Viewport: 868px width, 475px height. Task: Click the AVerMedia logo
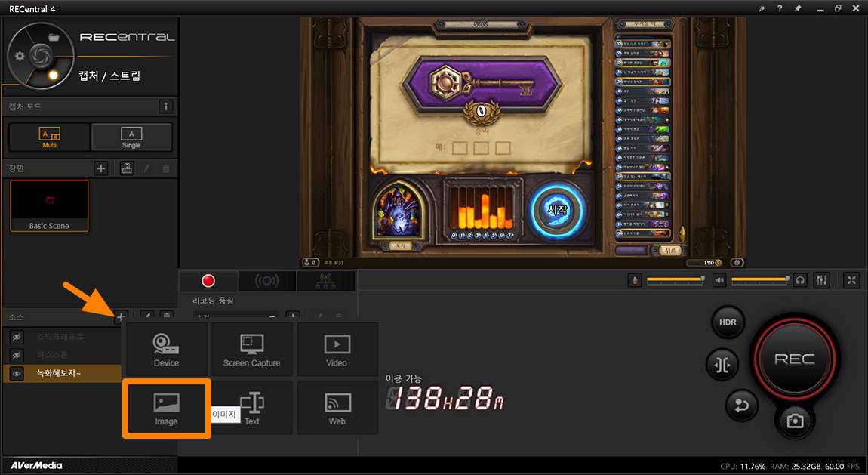[x=36, y=466]
